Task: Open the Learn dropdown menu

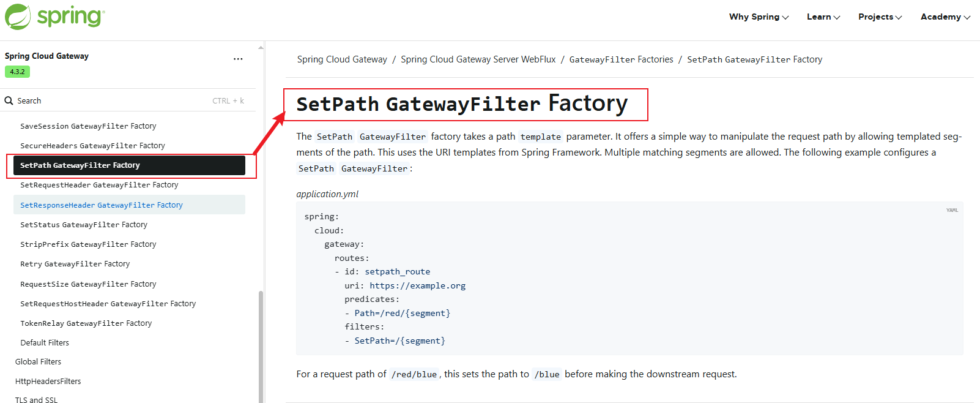Action: tap(823, 17)
